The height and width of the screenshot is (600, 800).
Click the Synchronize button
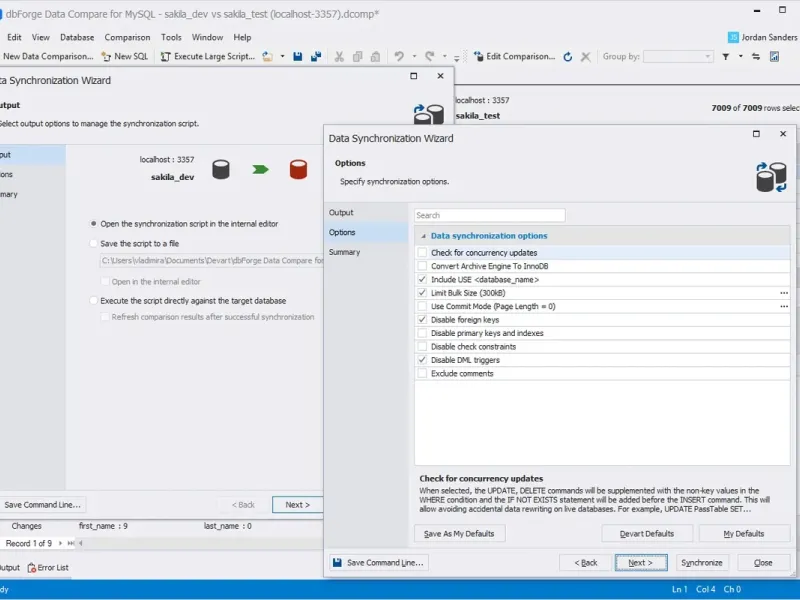pyautogui.click(x=701, y=563)
